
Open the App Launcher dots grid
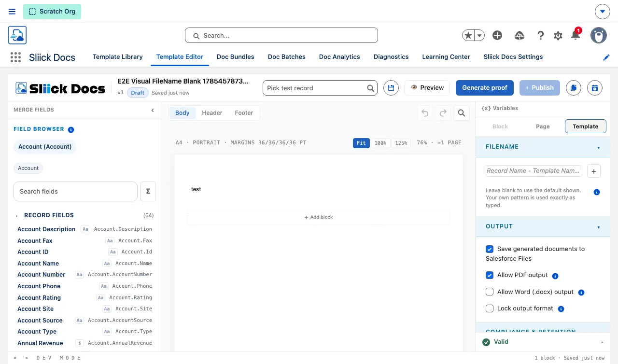(x=16, y=57)
